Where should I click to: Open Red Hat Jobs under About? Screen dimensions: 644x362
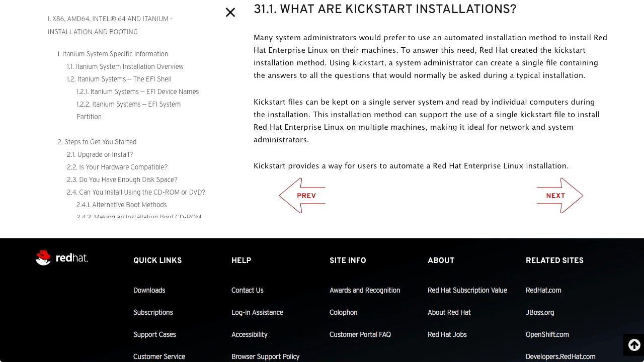pos(447,334)
